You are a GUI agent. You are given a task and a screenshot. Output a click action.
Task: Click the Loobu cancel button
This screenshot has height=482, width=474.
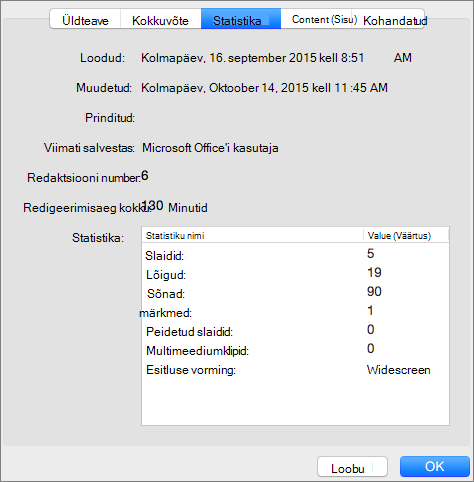(352, 467)
